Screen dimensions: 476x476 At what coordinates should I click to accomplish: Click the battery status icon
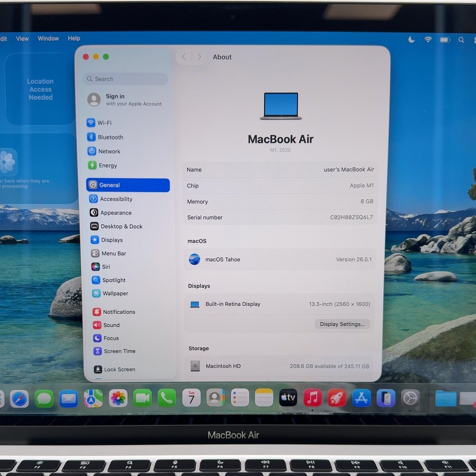pyautogui.click(x=445, y=40)
